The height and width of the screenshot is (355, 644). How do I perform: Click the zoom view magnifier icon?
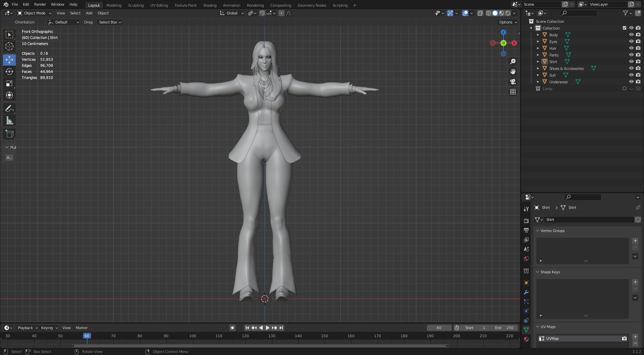(x=513, y=61)
